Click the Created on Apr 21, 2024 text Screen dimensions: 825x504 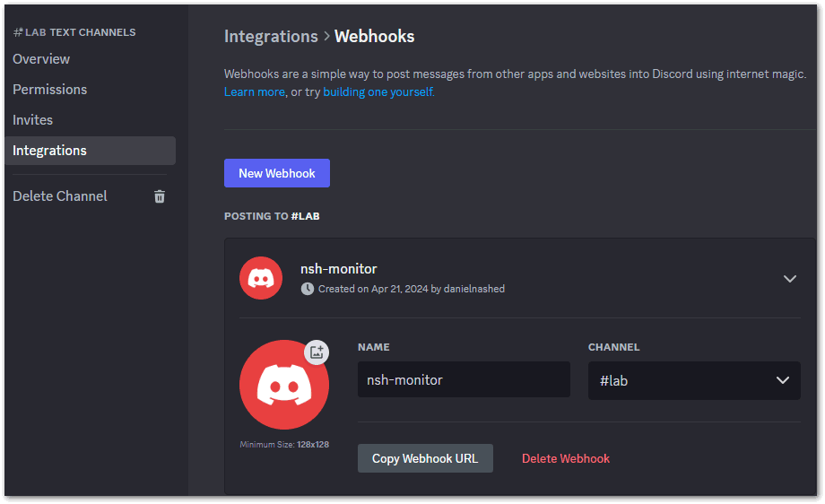tap(412, 289)
